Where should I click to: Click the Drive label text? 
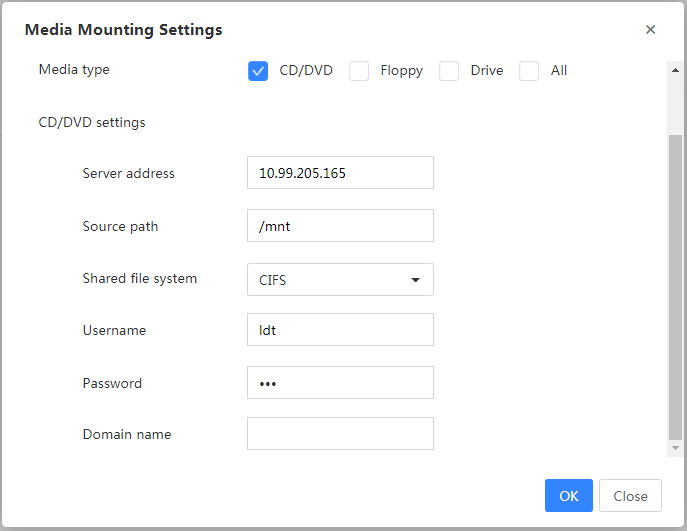[x=487, y=71]
